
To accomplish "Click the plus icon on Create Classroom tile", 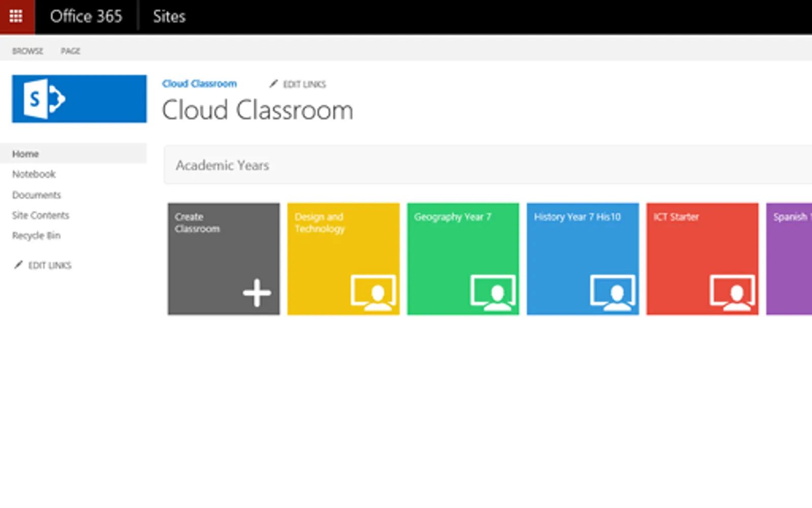I will pyautogui.click(x=257, y=293).
